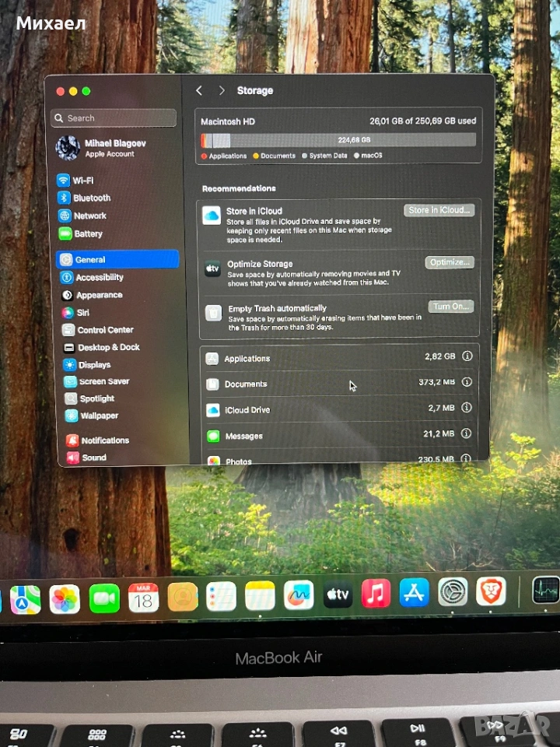Viewport: 560px width, 747px height.
Task: Open Appearance settings
Action: (x=92, y=295)
